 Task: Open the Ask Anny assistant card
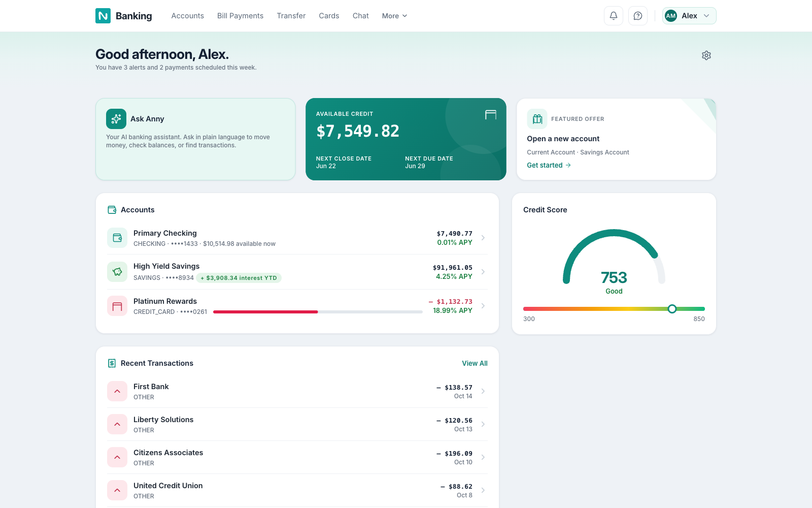(x=195, y=139)
